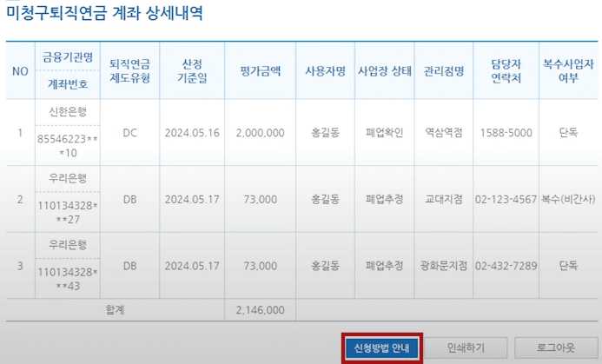
Task: Click the 로그아웃 button
Action: [556, 347]
